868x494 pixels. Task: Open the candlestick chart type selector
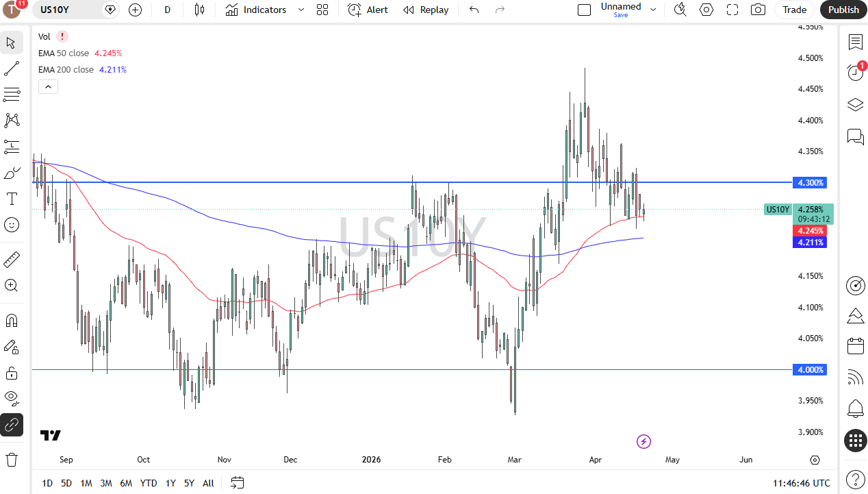(199, 10)
